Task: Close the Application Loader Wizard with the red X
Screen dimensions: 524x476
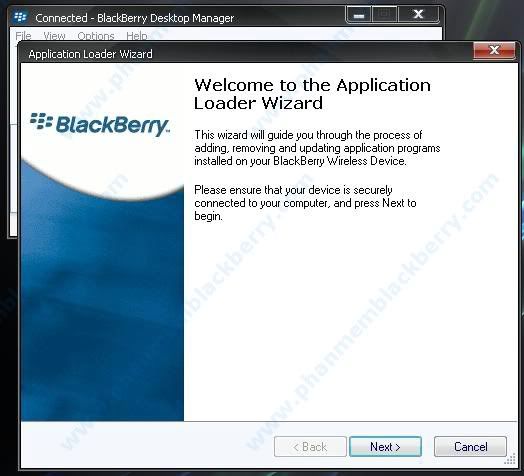Action: tap(494, 50)
